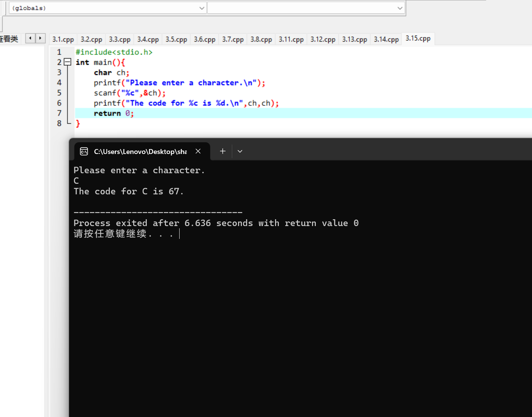
Task: Click line number 1 in the gutter
Action: tap(59, 52)
